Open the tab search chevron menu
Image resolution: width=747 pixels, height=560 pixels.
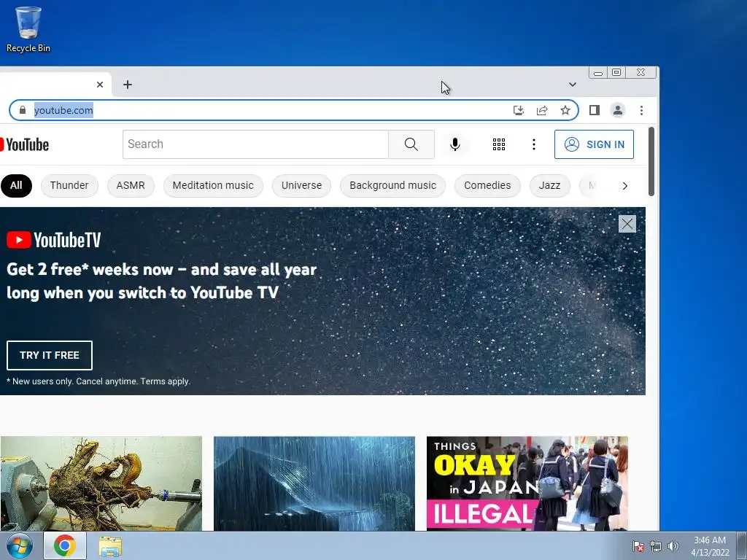point(573,85)
